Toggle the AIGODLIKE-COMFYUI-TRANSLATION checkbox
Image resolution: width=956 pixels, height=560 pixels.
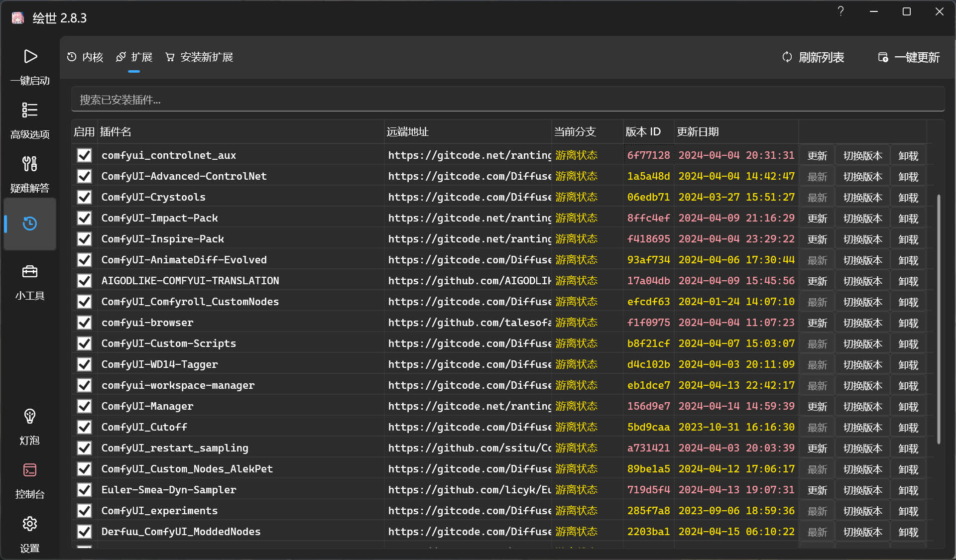click(84, 280)
